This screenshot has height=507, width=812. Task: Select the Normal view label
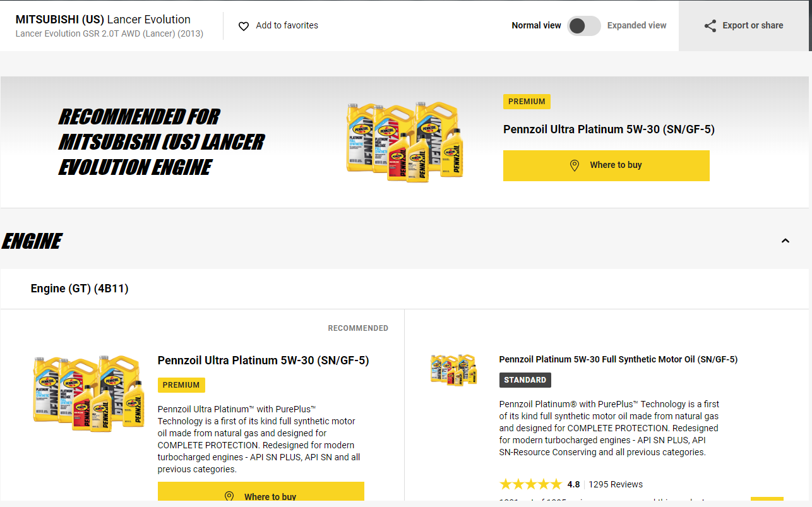coord(536,26)
